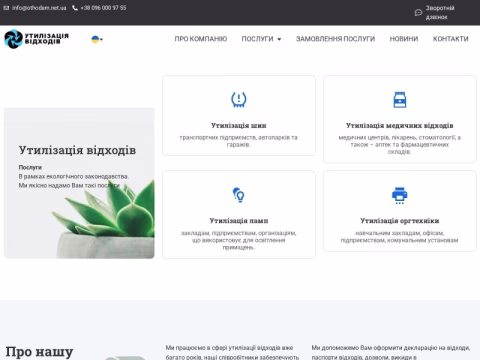Click the printer icon for Утилізація оргтехніки
Screen dimensions: 480x360
(400, 195)
